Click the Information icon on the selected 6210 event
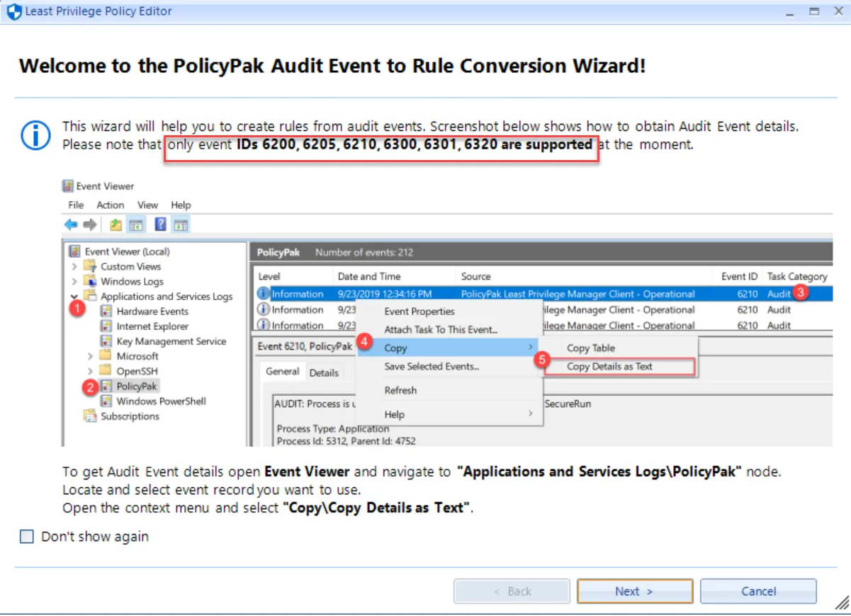The height and width of the screenshot is (616, 851). coord(262,294)
